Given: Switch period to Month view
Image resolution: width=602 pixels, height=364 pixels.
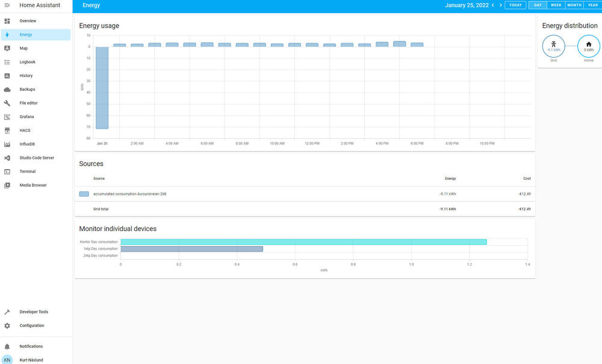Looking at the screenshot, I should click(x=574, y=5).
